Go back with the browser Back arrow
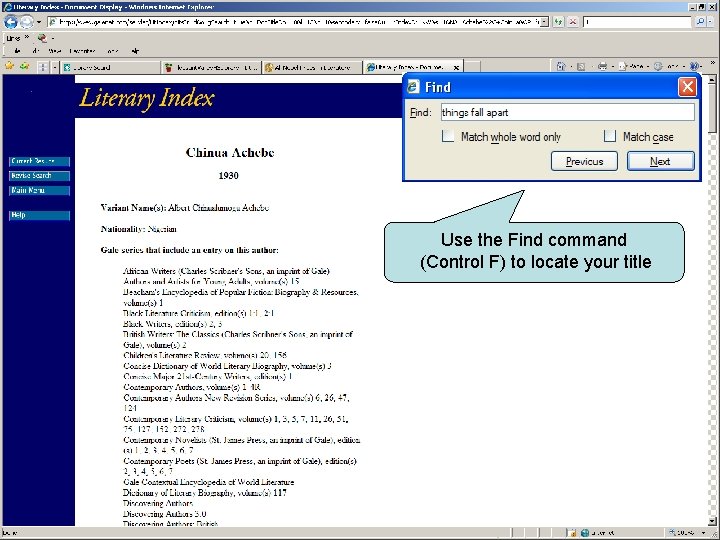The height and width of the screenshot is (540, 720). coord(11,22)
